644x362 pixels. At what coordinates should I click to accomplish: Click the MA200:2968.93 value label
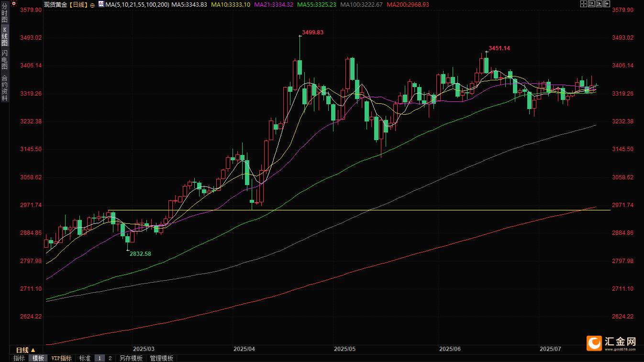pyautogui.click(x=408, y=4)
